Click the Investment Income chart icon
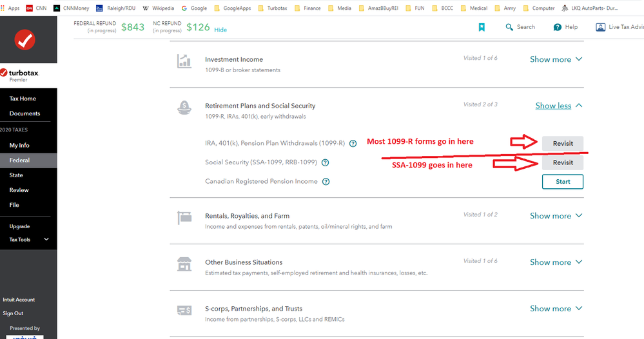The height and width of the screenshot is (339, 644). 184,62
